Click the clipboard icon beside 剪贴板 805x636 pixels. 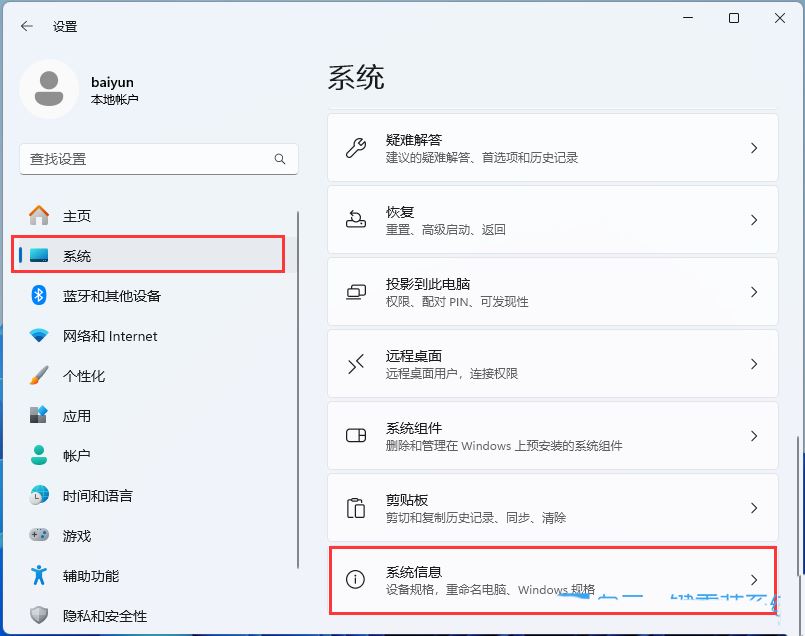click(x=354, y=508)
